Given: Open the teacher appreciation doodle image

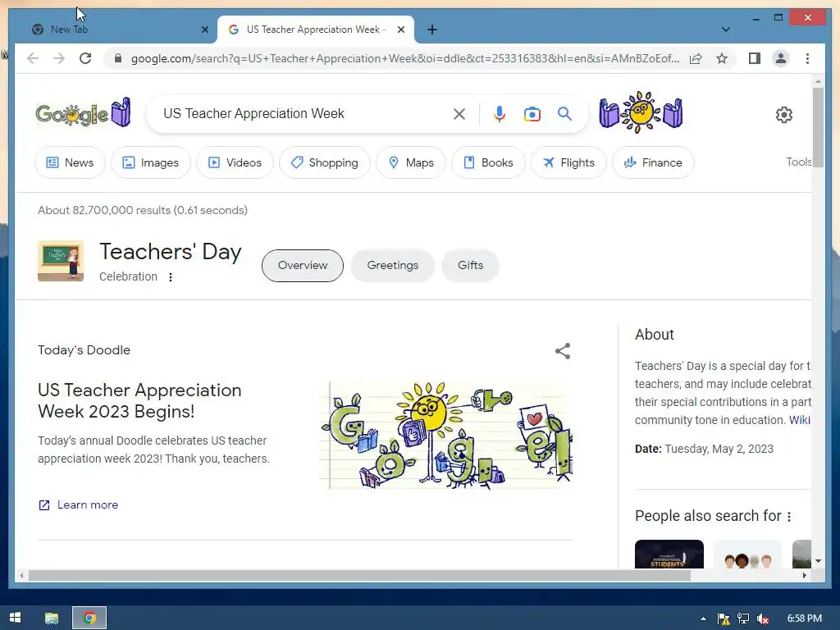Looking at the screenshot, I should click(446, 436).
